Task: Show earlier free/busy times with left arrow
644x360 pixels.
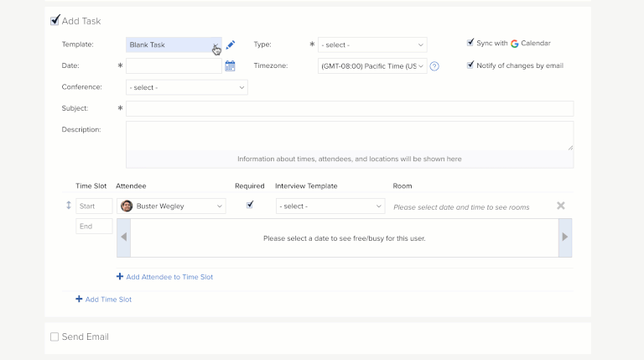Action: point(123,237)
